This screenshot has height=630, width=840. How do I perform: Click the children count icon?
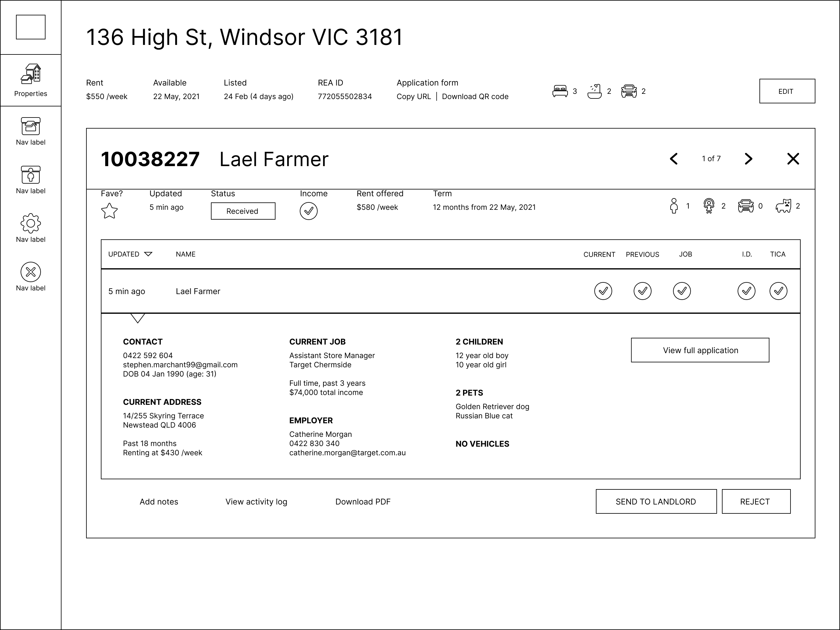click(x=709, y=206)
